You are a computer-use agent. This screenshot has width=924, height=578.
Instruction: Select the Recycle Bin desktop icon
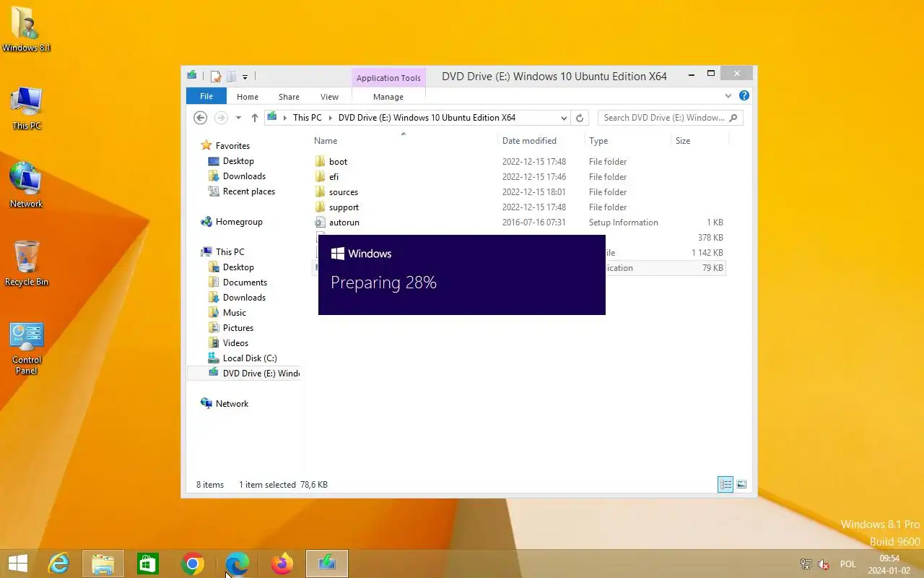(27, 263)
